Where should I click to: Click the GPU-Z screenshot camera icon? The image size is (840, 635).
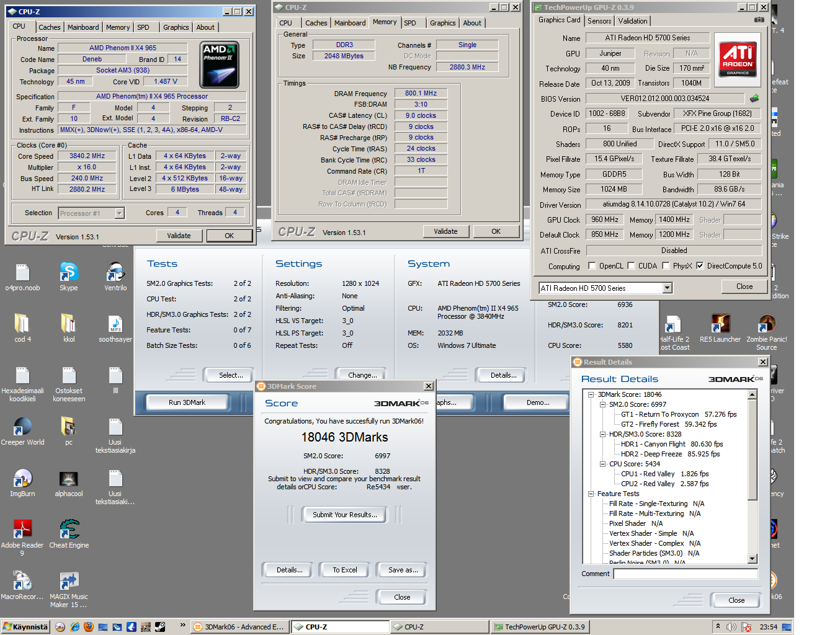[759, 20]
